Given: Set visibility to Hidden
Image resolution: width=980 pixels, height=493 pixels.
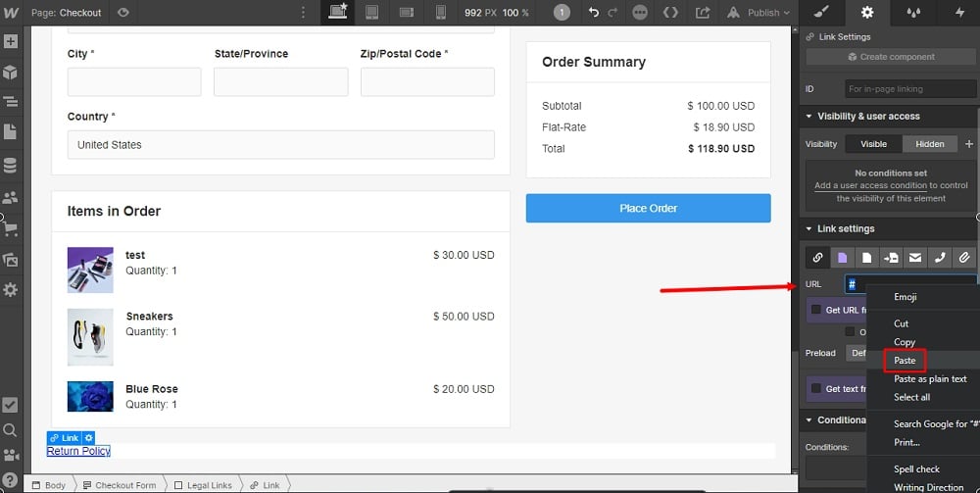Looking at the screenshot, I should [x=930, y=144].
